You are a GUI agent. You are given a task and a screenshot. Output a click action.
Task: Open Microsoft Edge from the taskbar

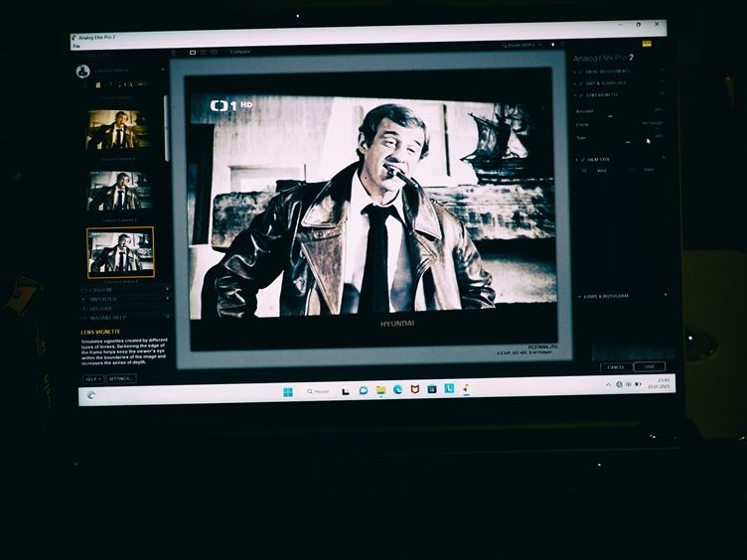coord(397,390)
